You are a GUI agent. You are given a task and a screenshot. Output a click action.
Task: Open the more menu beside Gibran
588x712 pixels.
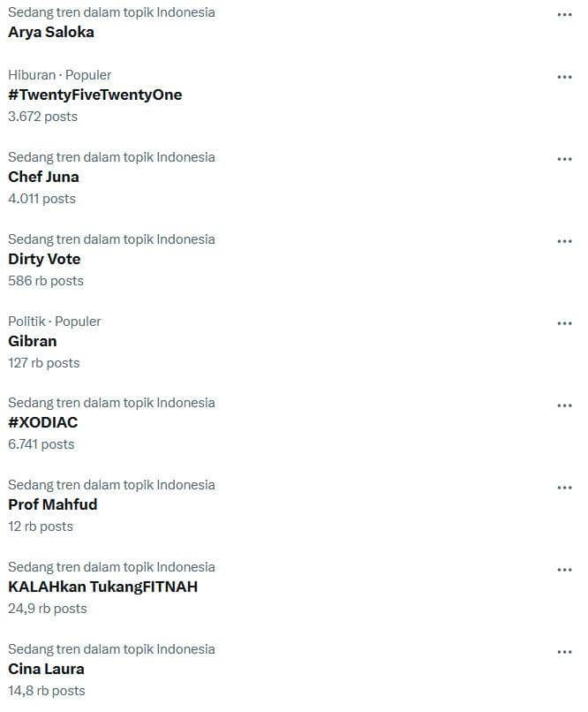pyautogui.click(x=564, y=324)
